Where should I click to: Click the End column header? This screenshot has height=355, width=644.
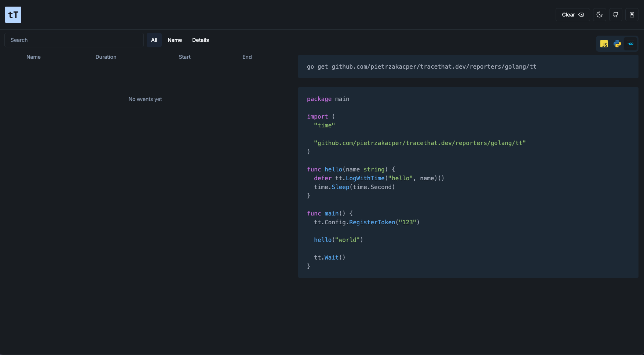(x=247, y=57)
